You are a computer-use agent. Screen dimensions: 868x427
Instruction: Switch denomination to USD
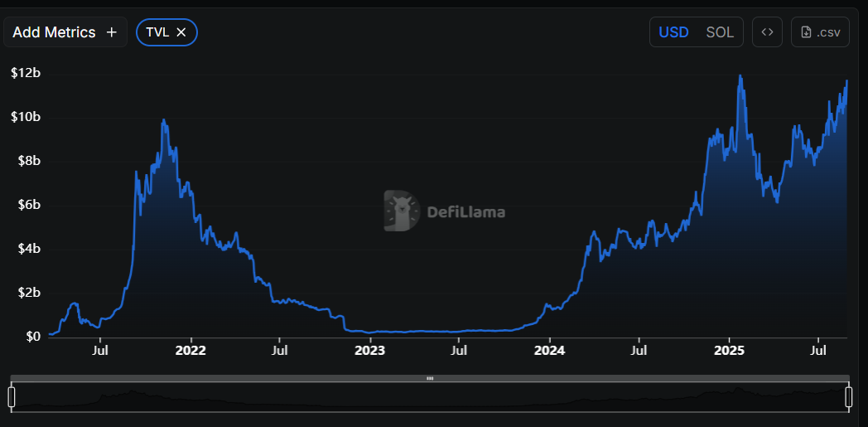[673, 32]
